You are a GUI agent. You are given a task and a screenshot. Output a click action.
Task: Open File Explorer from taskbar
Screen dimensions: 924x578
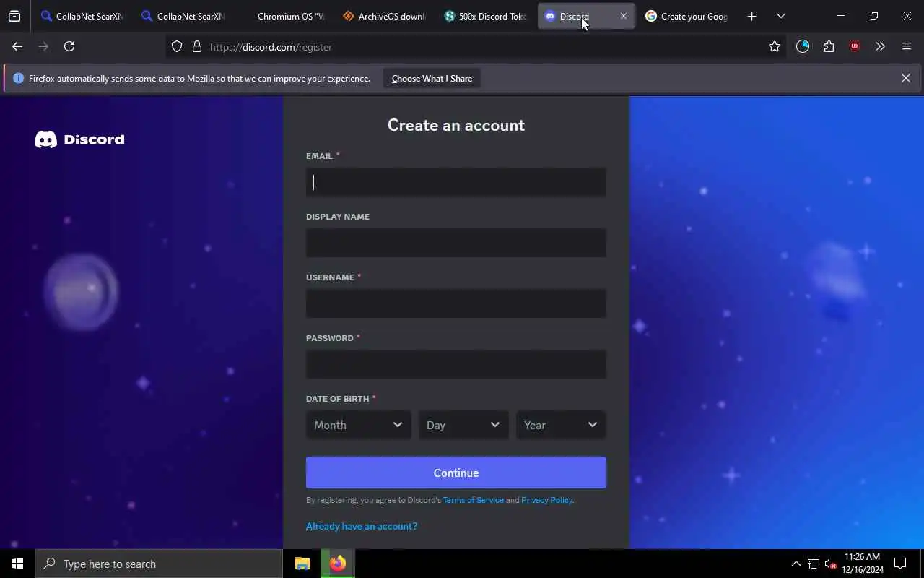[x=302, y=564]
